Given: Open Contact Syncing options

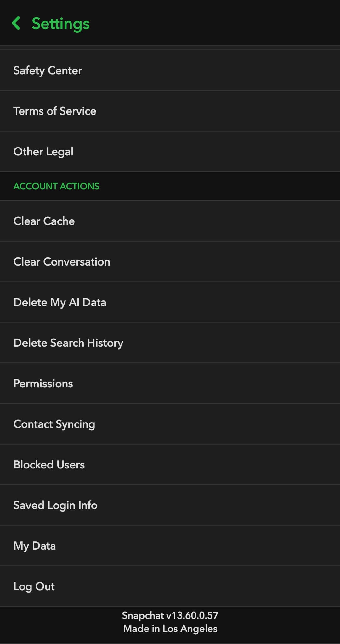Looking at the screenshot, I should tap(54, 424).
